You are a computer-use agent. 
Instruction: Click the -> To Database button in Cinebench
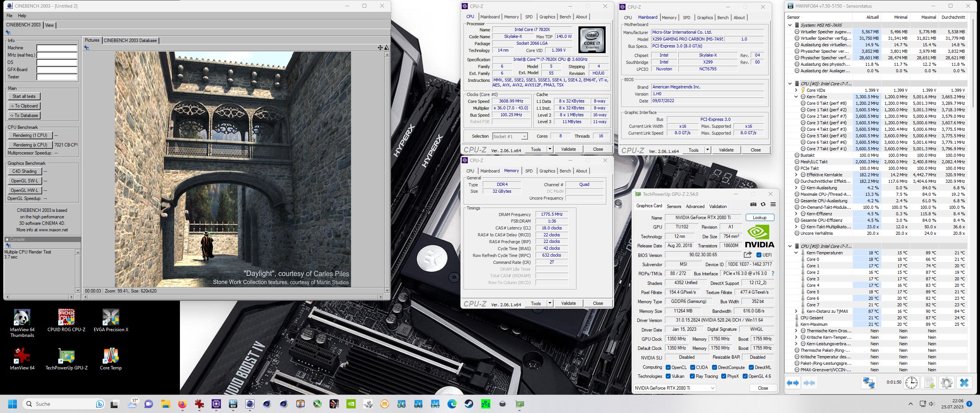coord(24,115)
